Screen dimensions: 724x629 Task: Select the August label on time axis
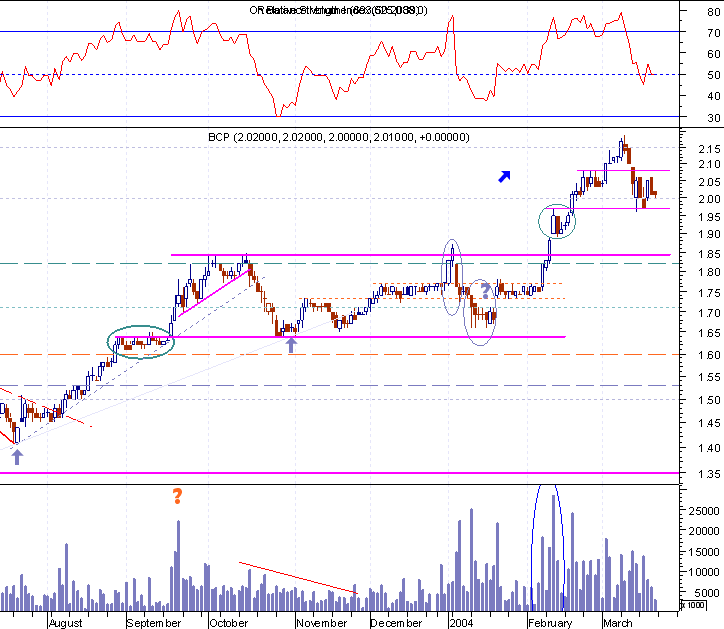click(66, 623)
